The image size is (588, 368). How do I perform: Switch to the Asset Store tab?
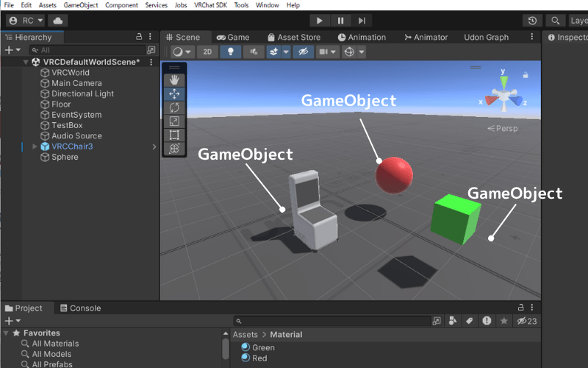[x=295, y=38]
